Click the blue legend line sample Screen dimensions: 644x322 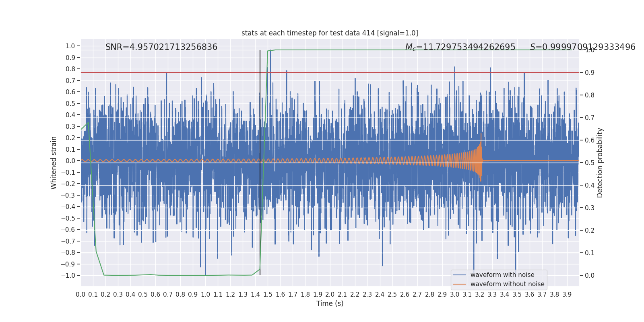point(460,275)
